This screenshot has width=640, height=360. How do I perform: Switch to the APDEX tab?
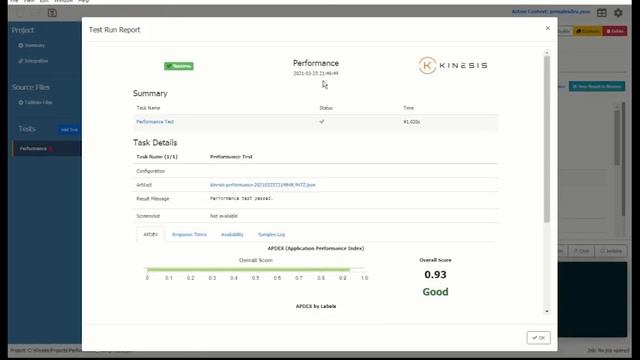(x=150, y=234)
